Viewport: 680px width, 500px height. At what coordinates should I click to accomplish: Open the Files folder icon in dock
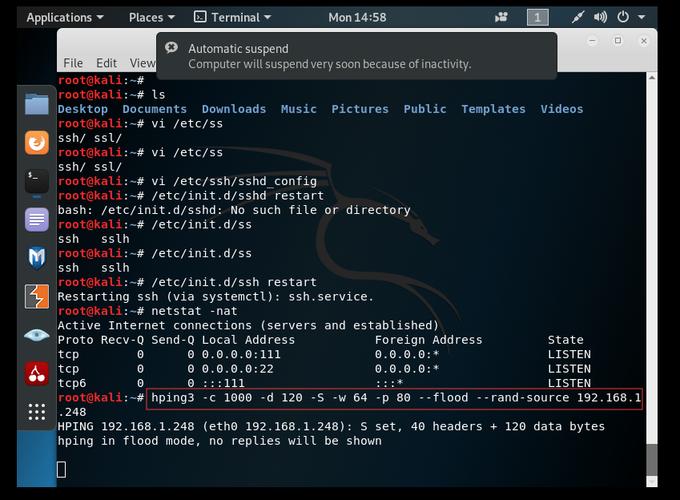click(36, 104)
